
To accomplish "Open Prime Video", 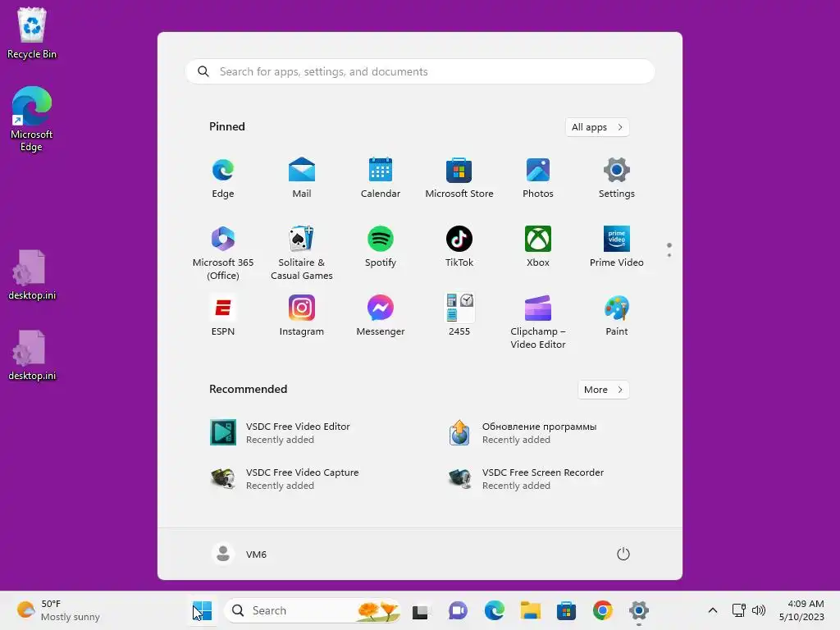I will [617, 248].
